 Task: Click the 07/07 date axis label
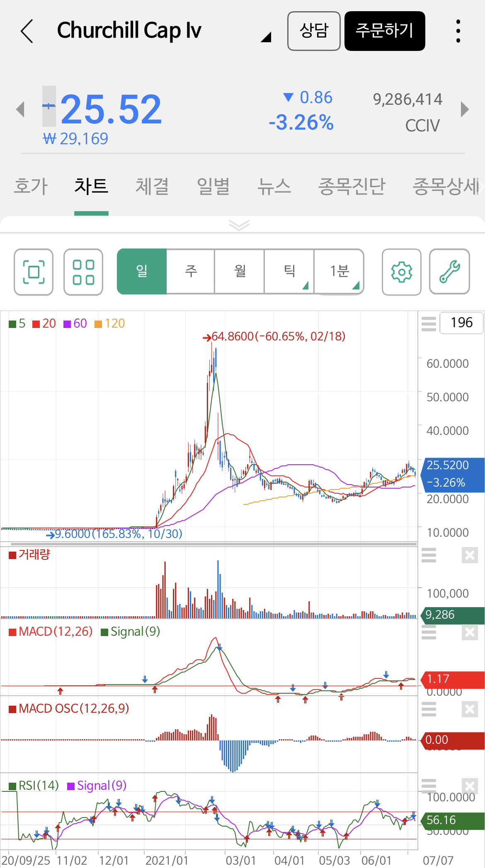438,861
